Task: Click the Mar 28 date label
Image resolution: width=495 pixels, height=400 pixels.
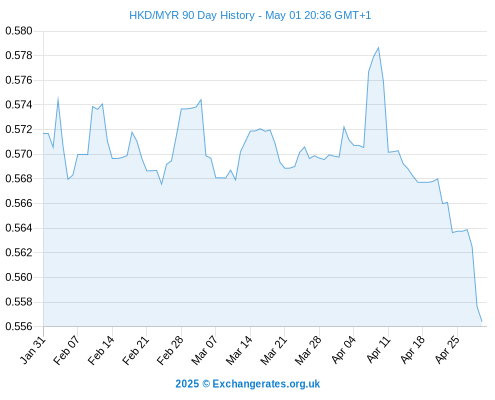Action: tap(308, 350)
